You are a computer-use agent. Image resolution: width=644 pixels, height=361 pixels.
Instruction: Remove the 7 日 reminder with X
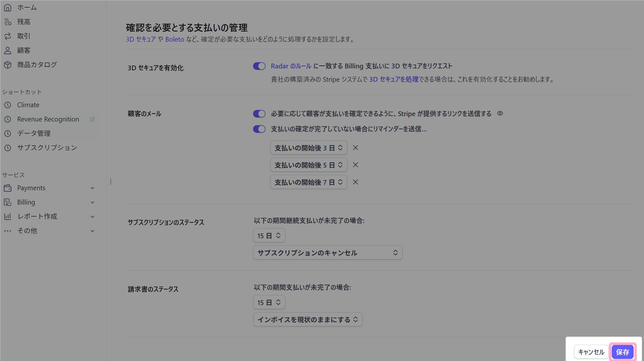click(x=356, y=182)
